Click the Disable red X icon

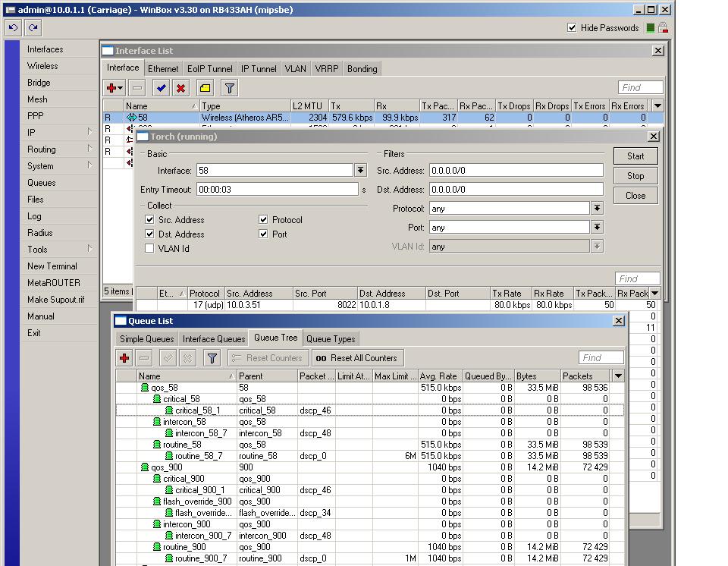(x=180, y=88)
